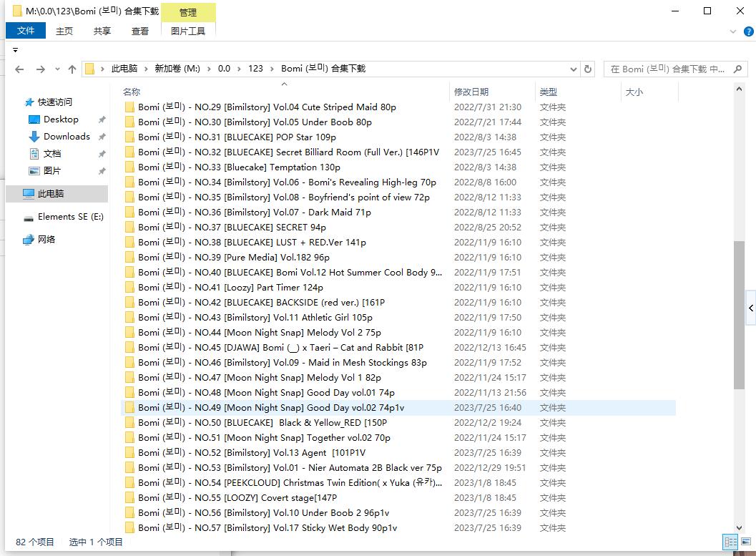
Task: Click 新加卷 (M:) in the breadcrumb
Action: [x=177, y=69]
